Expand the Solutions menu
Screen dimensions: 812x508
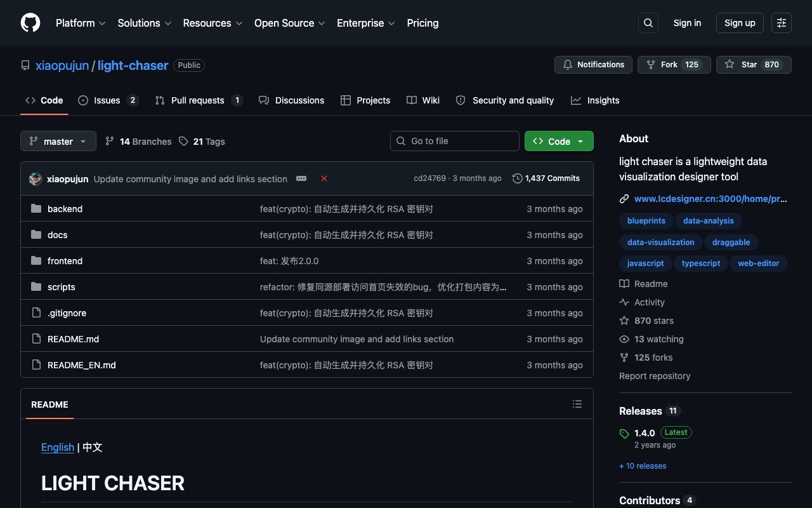pyautogui.click(x=145, y=23)
